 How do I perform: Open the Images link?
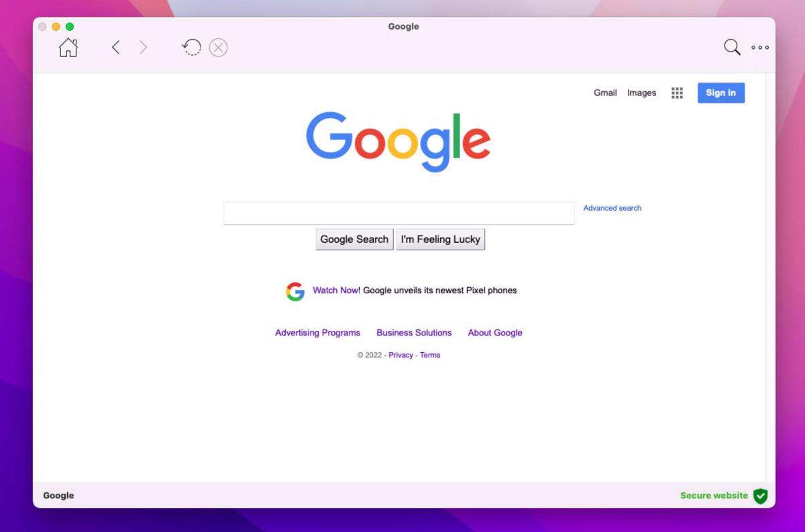(x=641, y=93)
